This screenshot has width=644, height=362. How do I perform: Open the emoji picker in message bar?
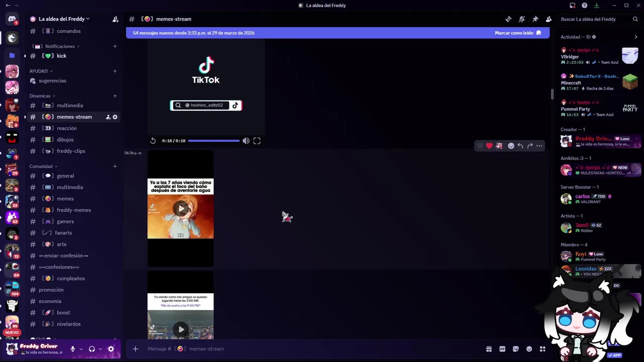[x=529, y=349]
